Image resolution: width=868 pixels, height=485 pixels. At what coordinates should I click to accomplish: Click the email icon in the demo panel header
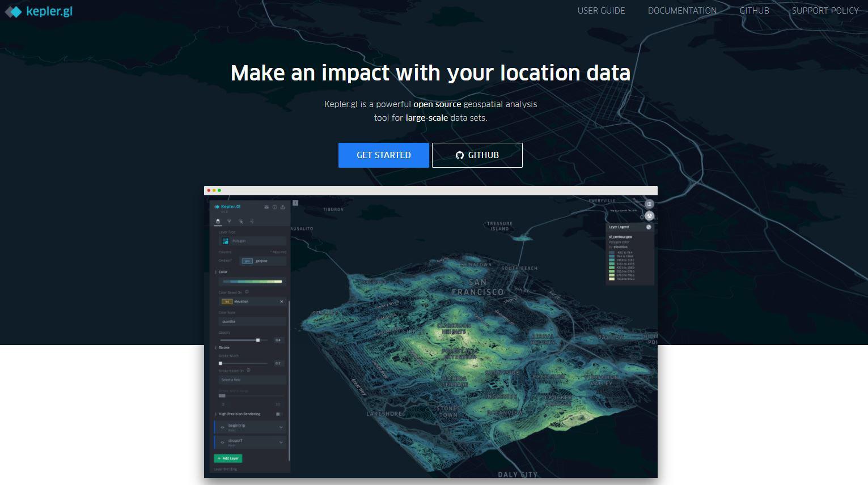266,207
